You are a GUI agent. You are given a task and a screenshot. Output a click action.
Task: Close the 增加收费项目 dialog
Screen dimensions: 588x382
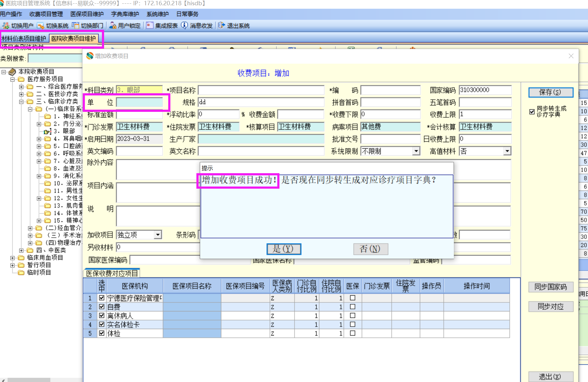pyautogui.click(x=571, y=56)
